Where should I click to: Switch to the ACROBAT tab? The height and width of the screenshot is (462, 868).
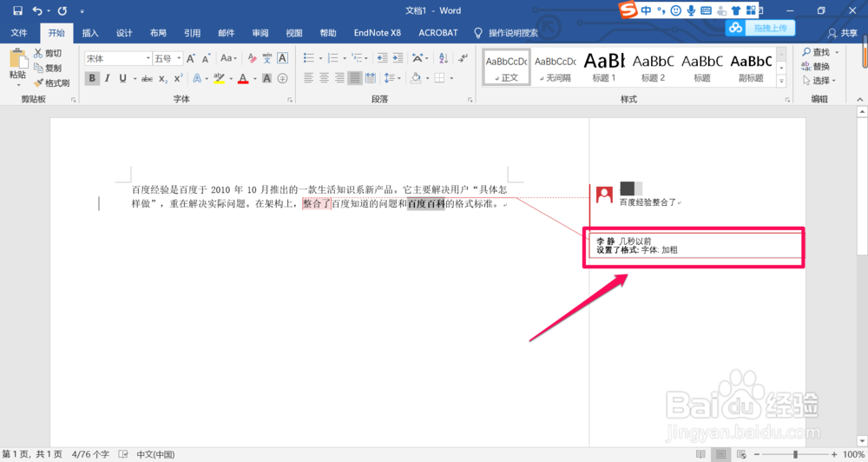(x=437, y=33)
